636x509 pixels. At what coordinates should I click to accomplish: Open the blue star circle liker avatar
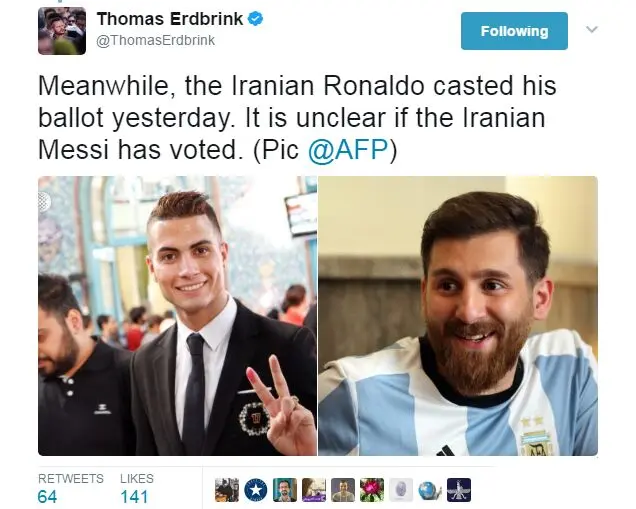[256, 490]
